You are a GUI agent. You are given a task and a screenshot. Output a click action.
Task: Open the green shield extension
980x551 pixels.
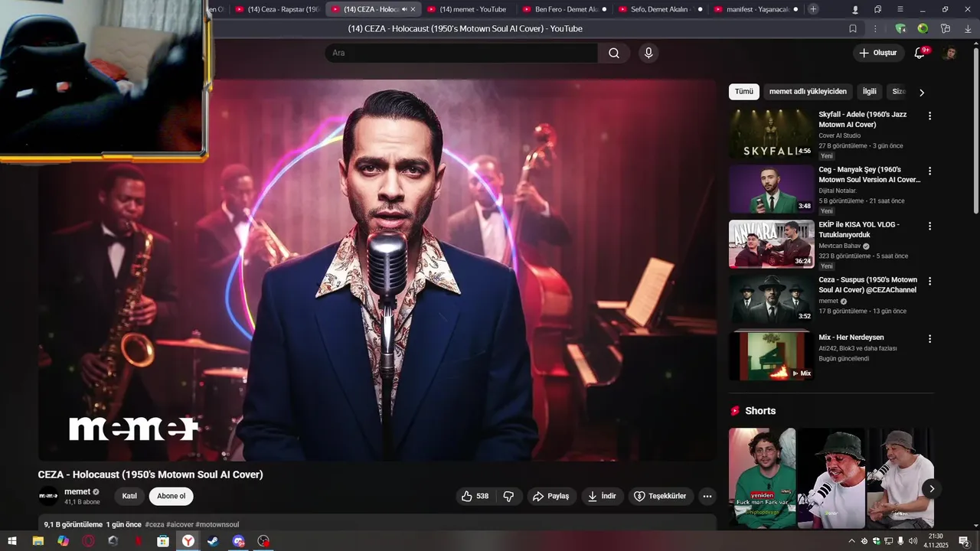point(900,28)
